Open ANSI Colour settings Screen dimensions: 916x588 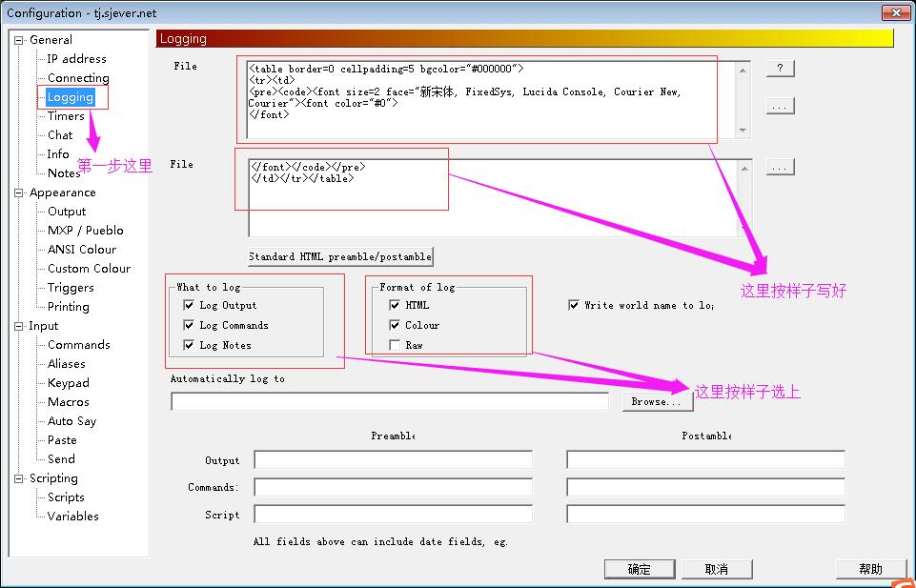point(82,250)
